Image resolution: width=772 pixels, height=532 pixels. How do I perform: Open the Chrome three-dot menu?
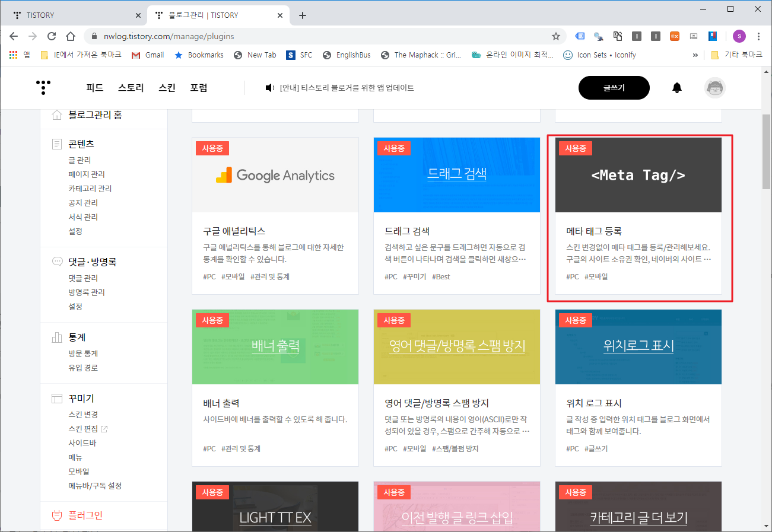(x=758, y=36)
